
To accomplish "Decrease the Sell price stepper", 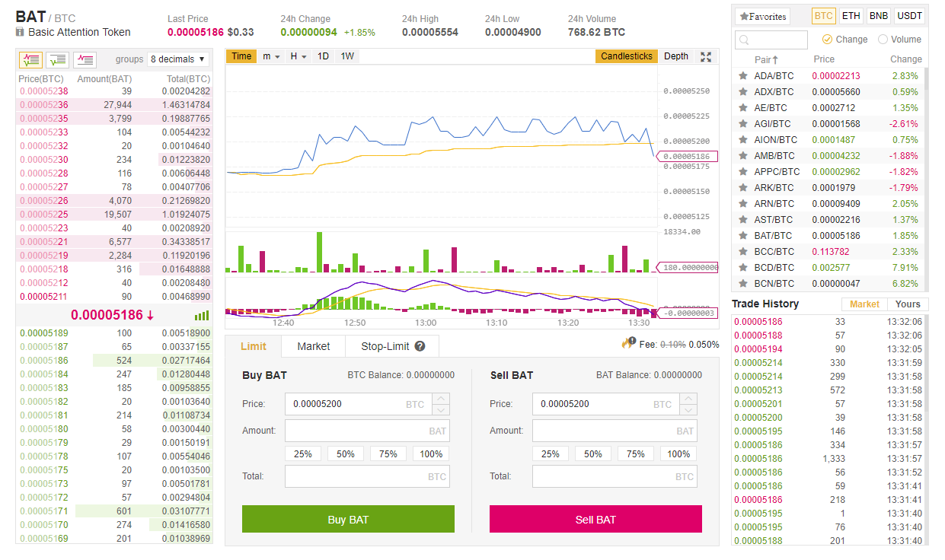I will pyautogui.click(x=688, y=409).
